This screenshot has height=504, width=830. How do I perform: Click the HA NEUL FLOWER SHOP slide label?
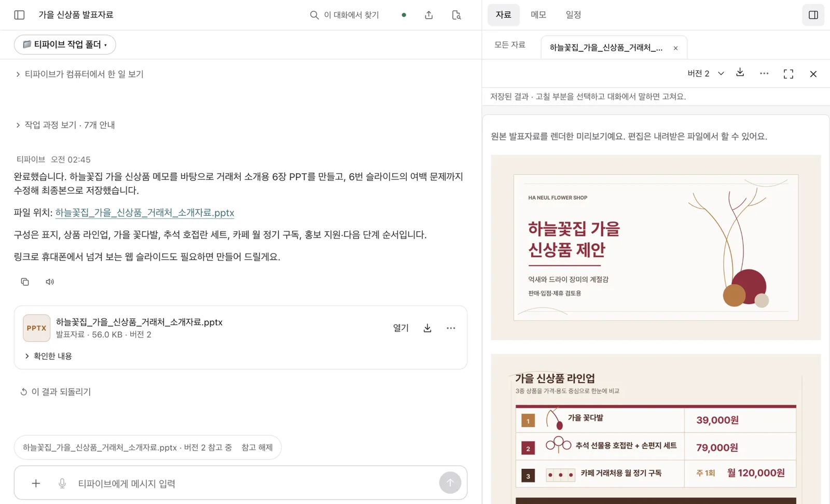558,198
